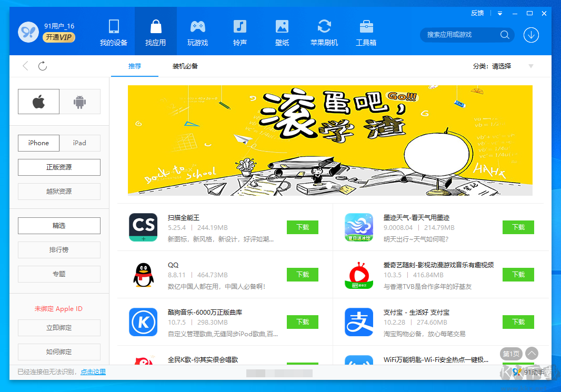Switch resources to 越狱资源
Image resolution: width=561 pixels, height=392 pixels.
point(58,191)
